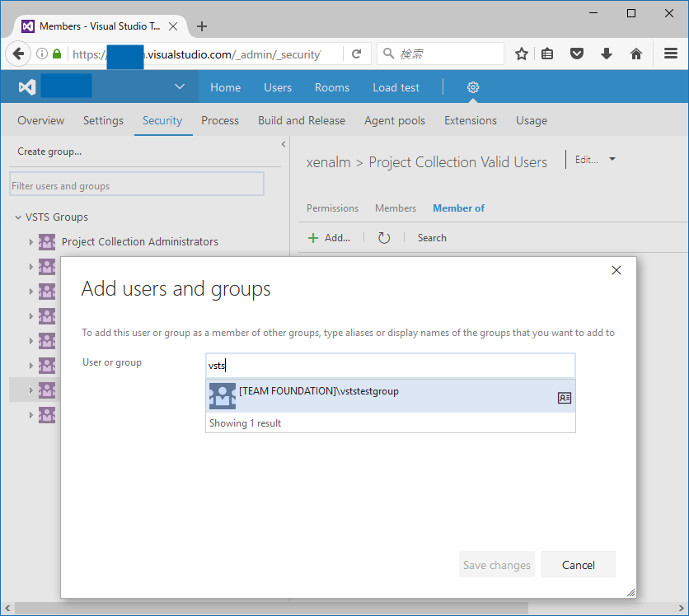Click the Create group link
The image size is (689, 616).
click(x=49, y=152)
